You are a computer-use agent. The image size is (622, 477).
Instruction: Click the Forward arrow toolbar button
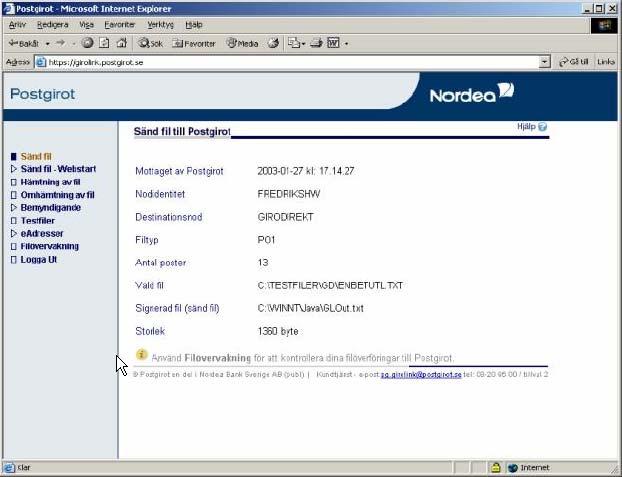tap(61, 43)
